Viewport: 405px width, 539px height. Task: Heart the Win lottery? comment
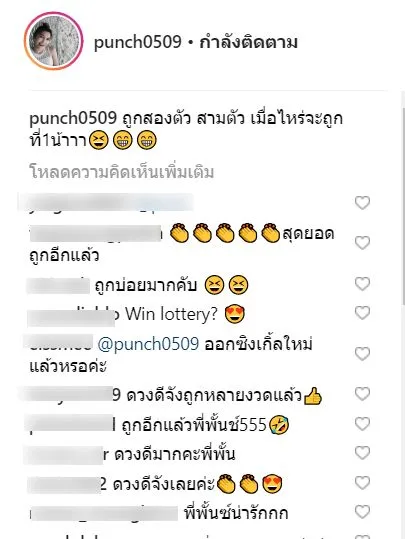(362, 313)
